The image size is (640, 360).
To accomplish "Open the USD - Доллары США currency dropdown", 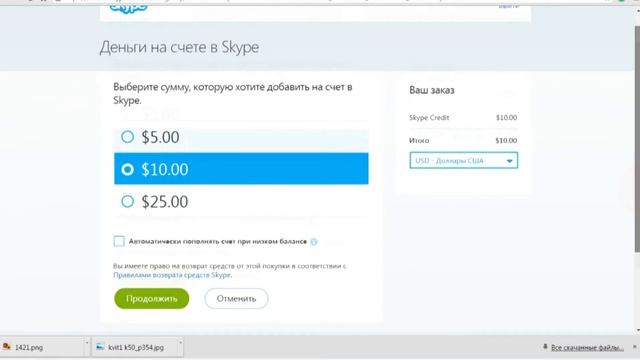I will point(464,160).
